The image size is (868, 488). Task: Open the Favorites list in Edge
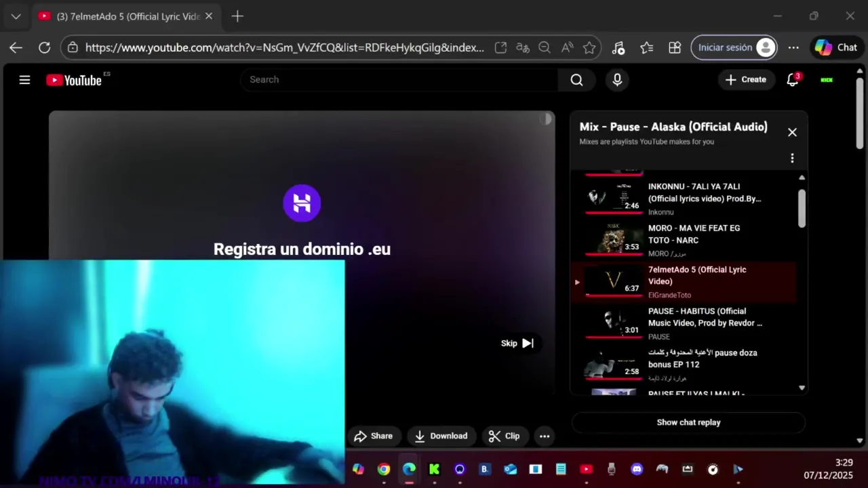tap(646, 47)
